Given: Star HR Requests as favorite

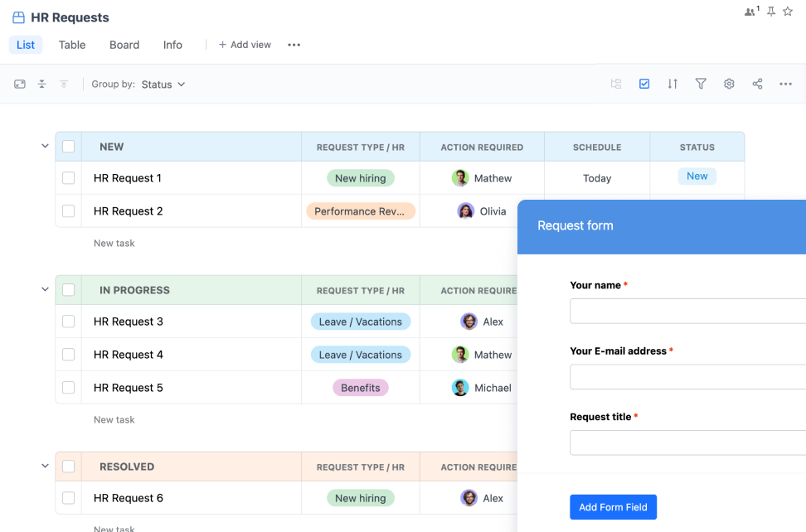Looking at the screenshot, I should (x=788, y=12).
